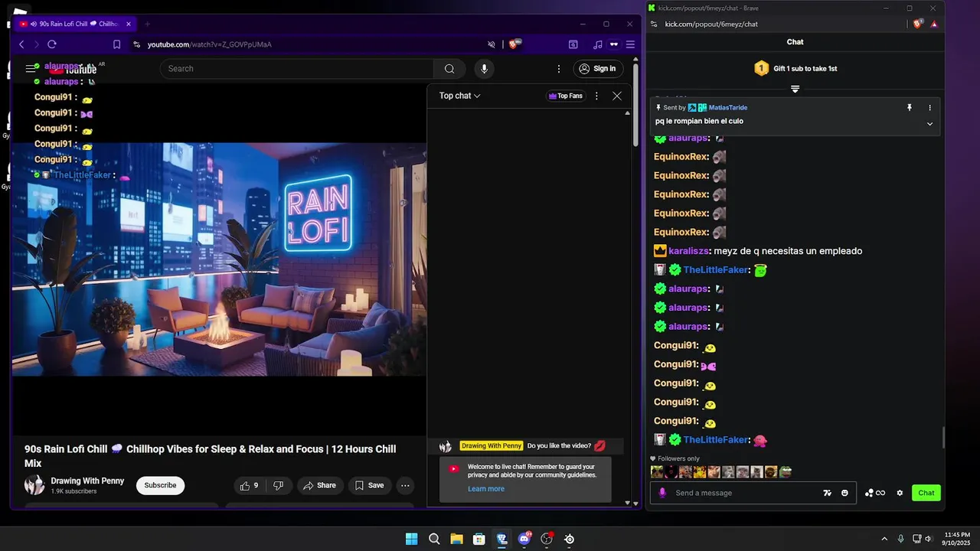Open taskbar Search
This screenshot has height=551, width=980.
[x=434, y=540]
